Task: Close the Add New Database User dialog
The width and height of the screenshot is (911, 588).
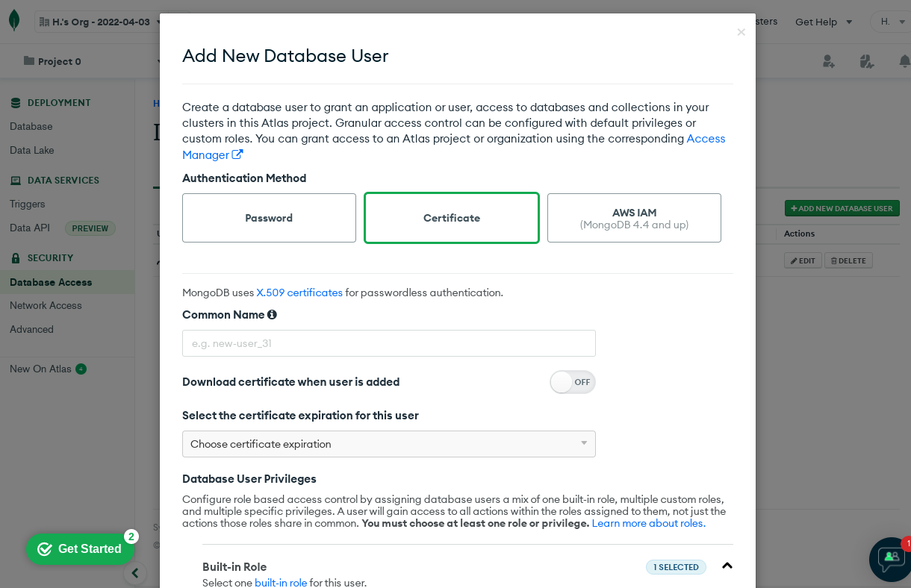Action: [x=741, y=32]
